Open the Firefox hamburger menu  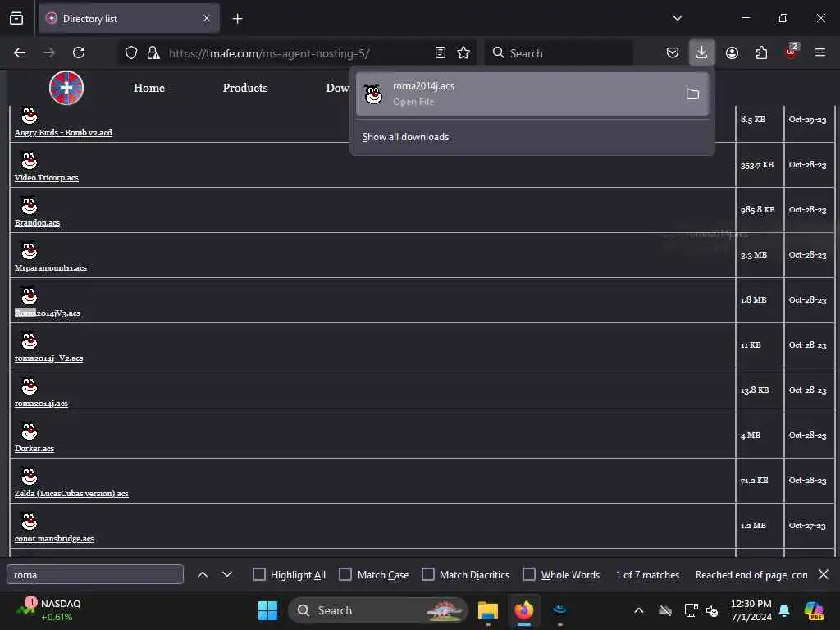pos(820,52)
